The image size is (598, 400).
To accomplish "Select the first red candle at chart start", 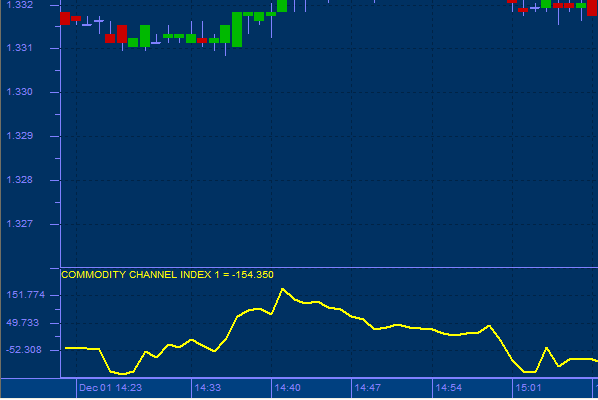I will pyautogui.click(x=65, y=18).
